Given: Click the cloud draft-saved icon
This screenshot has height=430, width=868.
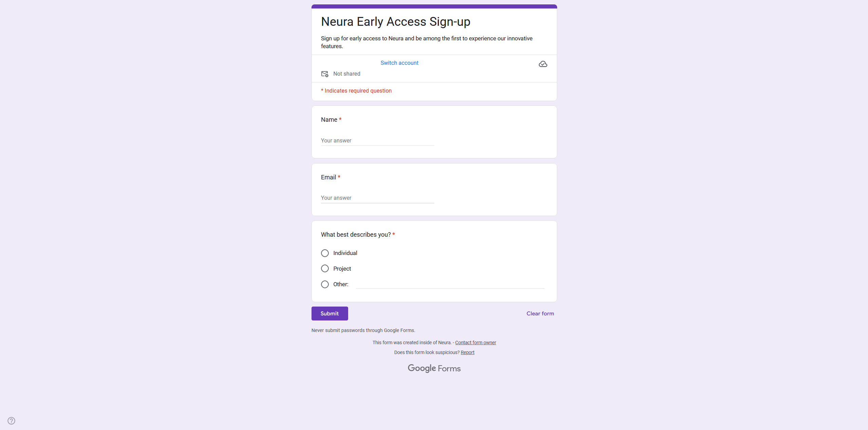Looking at the screenshot, I should click(x=543, y=64).
